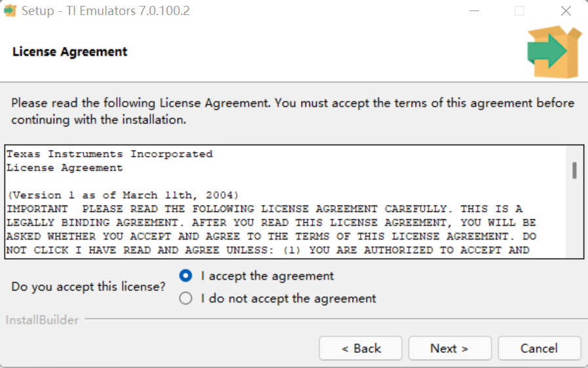588x368 pixels.
Task: Cancel the installation
Action: pos(539,348)
